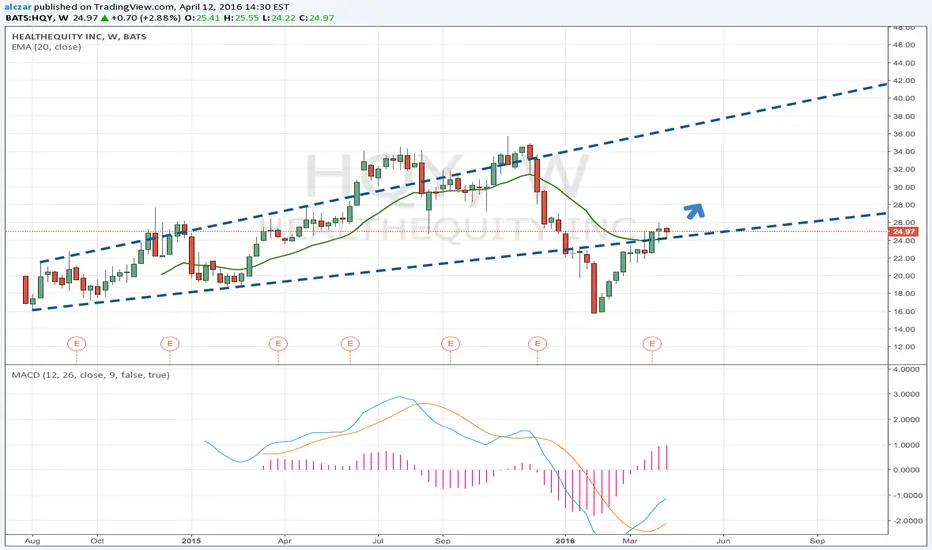The height and width of the screenshot is (550, 932).
Task: Click the earnings E marker just before 2015
Action: 170,343
